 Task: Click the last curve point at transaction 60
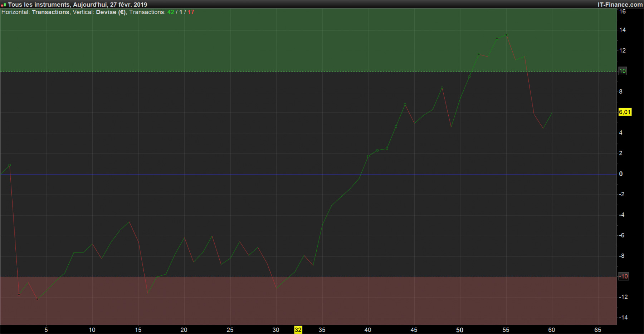point(552,113)
